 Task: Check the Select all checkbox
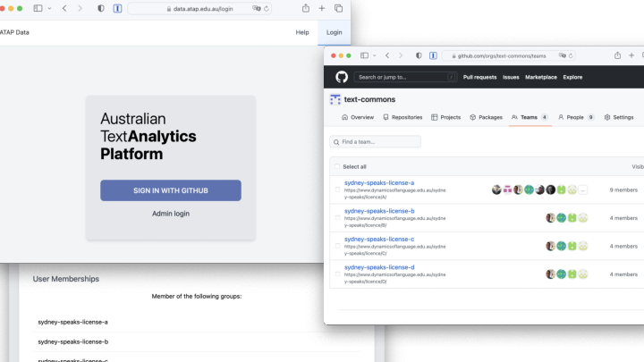coord(337,166)
